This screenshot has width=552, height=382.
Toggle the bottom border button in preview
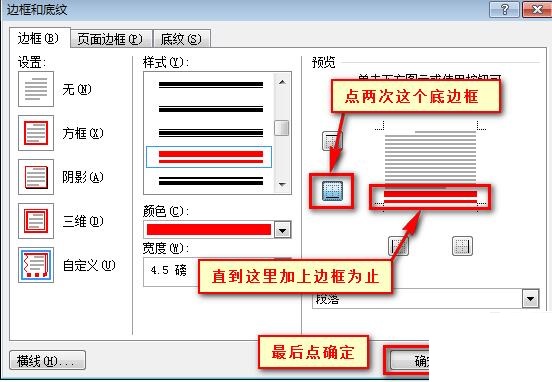pyautogui.click(x=332, y=191)
